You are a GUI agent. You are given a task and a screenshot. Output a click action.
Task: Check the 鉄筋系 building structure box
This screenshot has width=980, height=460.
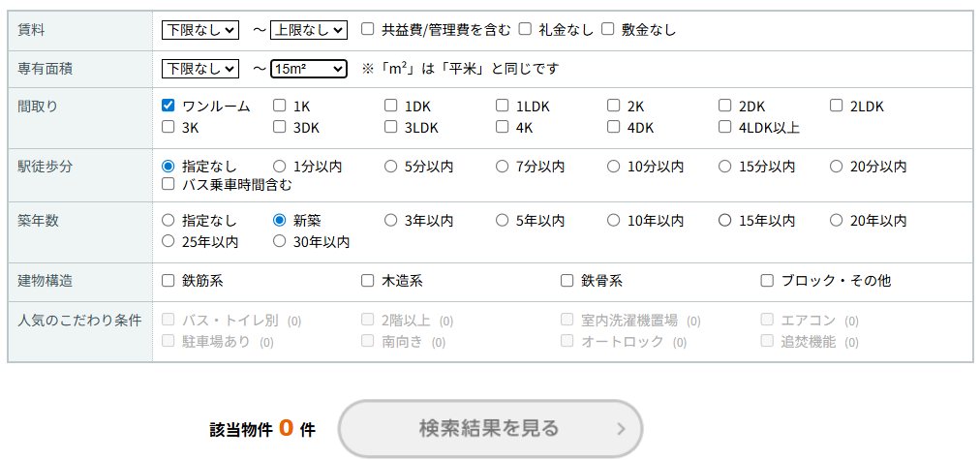(168, 281)
